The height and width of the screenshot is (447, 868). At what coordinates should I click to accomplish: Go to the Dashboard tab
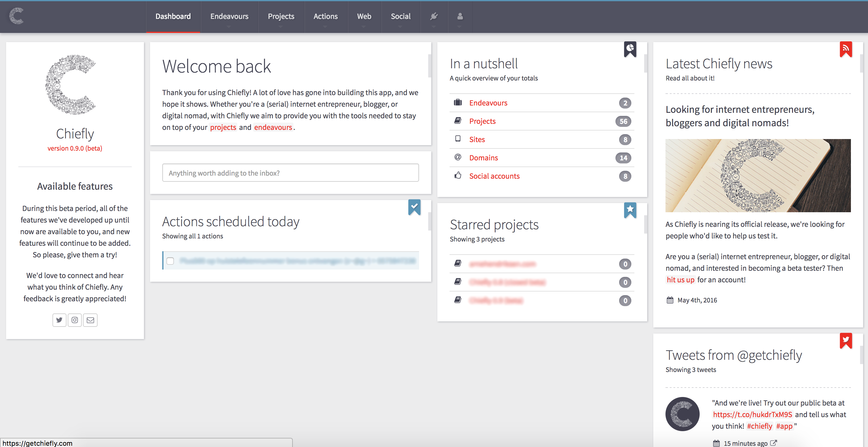(x=173, y=16)
